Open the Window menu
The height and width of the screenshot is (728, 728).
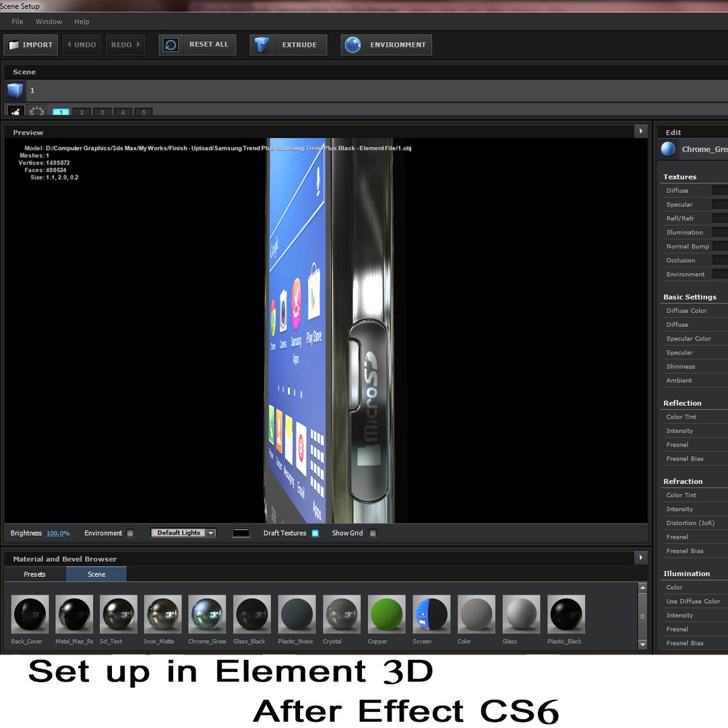tap(49, 22)
